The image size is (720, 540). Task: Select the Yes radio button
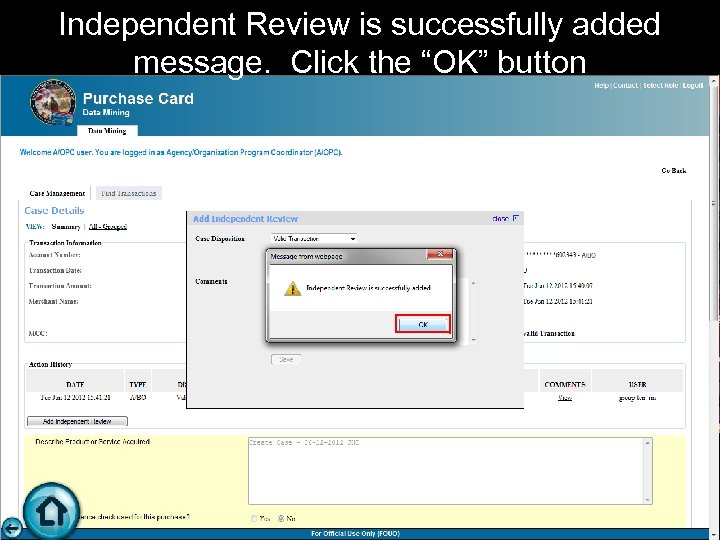click(x=254, y=518)
